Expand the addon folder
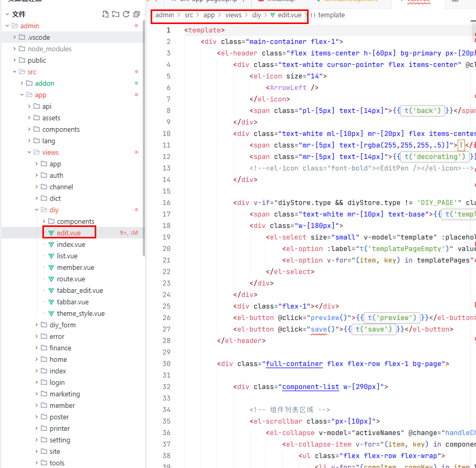The height and width of the screenshot is (468, 476). [22, 83]
